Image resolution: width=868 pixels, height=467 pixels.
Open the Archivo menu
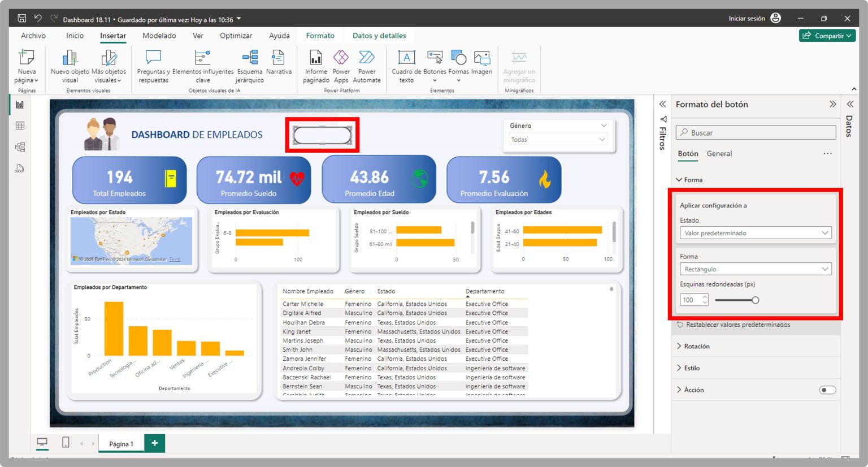click(33, 36)
